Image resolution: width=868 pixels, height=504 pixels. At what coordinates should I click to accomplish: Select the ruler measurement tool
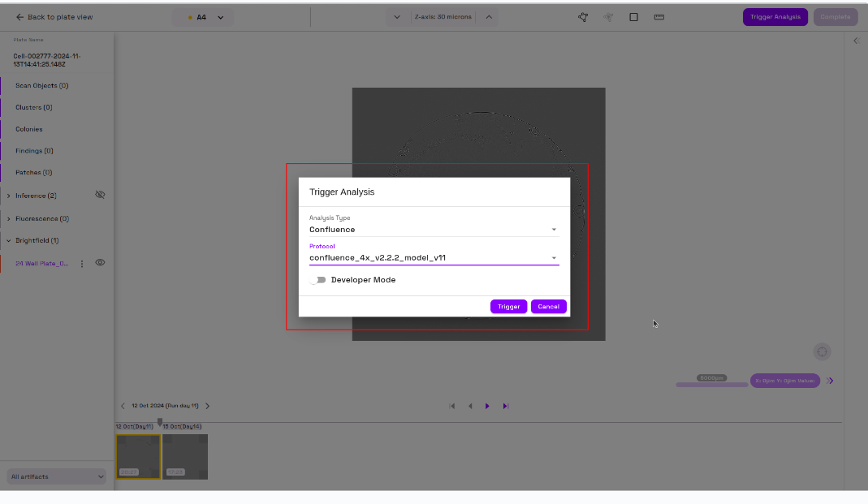[659, 17]
